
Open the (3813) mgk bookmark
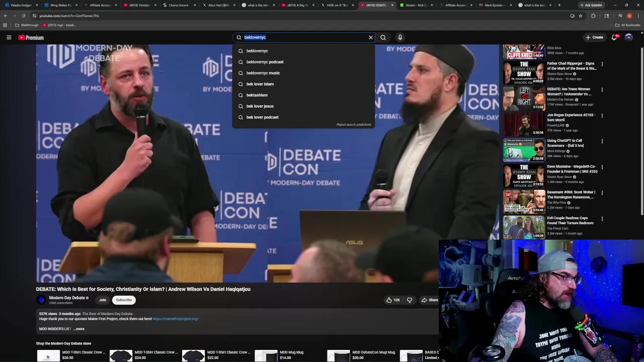tap(59, 25)
